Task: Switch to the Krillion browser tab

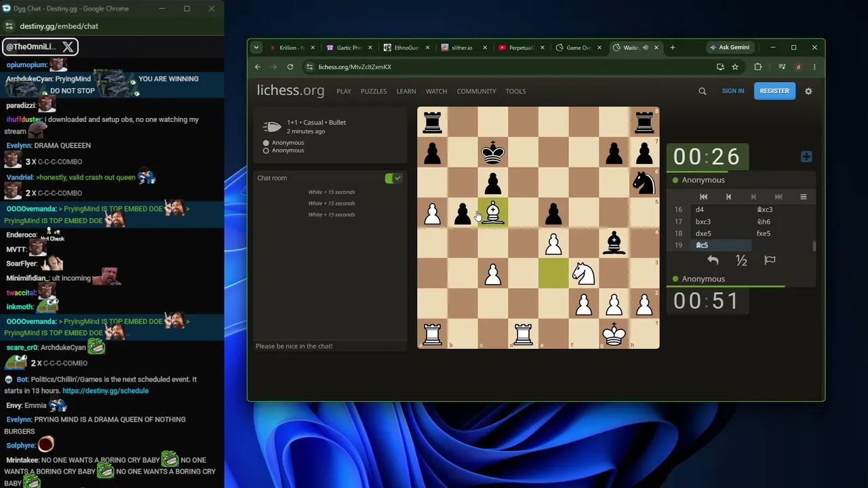Action: pyautogui.click(x=292, y=47)
